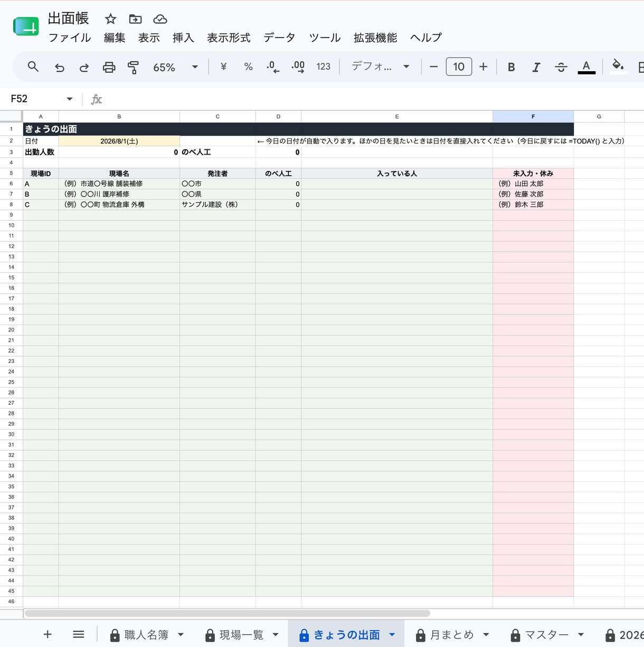Click the name box showing F52
Image resolution: width=644 pixels, height=647 pixels.
tap(35, 99)
